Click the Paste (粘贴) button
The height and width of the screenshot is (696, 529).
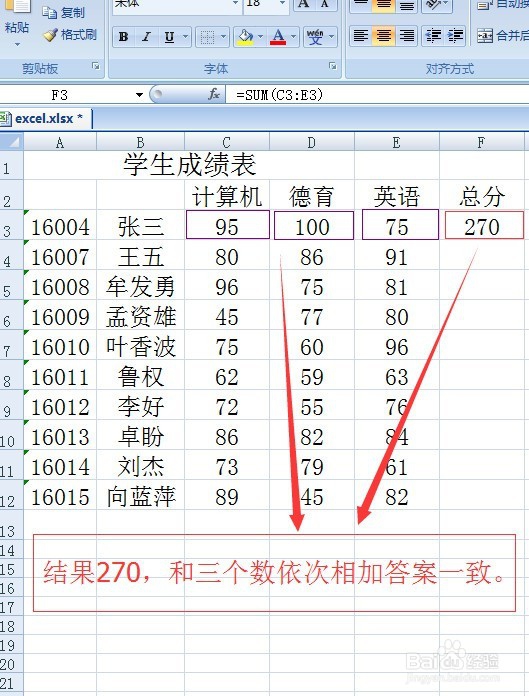click(16, 18)
